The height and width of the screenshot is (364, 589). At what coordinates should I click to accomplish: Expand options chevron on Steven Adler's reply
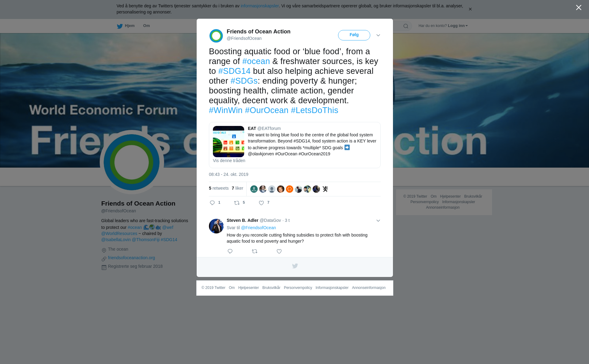point(378,221)
